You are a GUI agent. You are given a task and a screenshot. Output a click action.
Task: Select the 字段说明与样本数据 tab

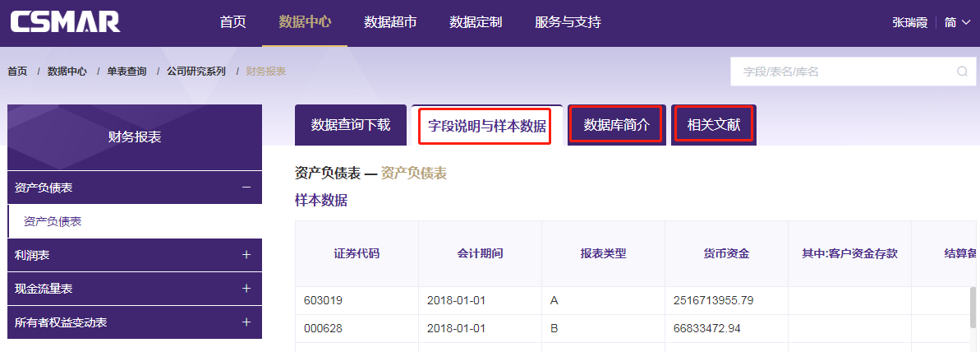pyautogui.click(x=487, y=126)
